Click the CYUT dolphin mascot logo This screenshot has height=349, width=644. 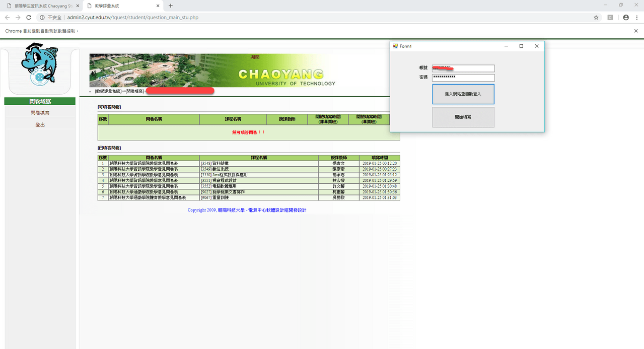40,64
